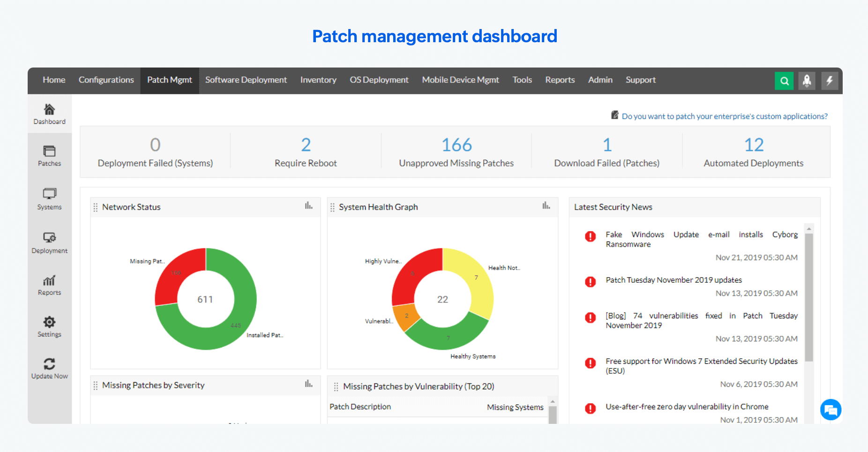868x452 pixels.
Task: Open the Software Deployment menu tab
Action: tap(246, 80)
